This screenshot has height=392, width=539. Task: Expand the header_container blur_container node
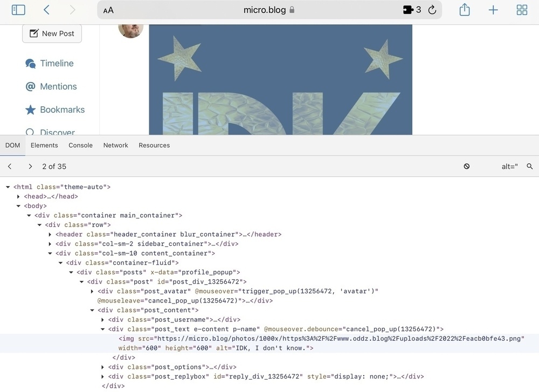point(50,235)
